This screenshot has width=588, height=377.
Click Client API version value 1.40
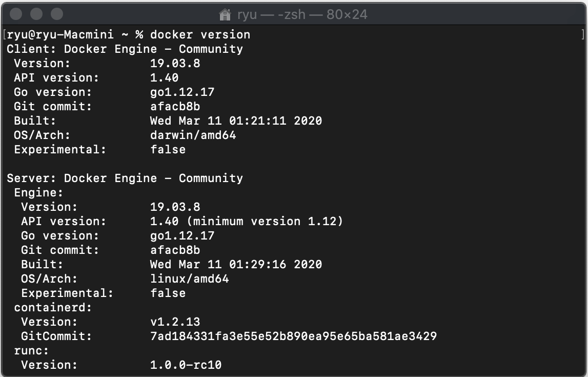[x=164, y=77]
